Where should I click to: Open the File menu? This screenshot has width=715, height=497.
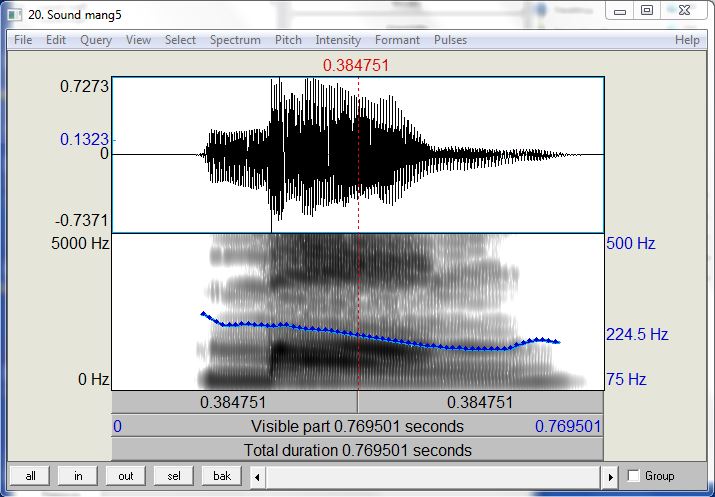pos(23,40)
